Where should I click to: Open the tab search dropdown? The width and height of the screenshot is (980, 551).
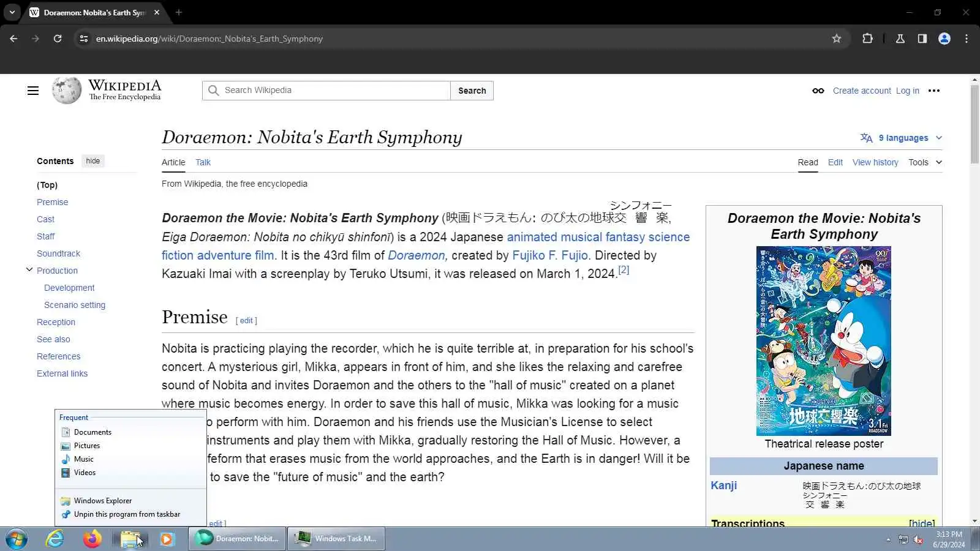[x=12, y=12]
